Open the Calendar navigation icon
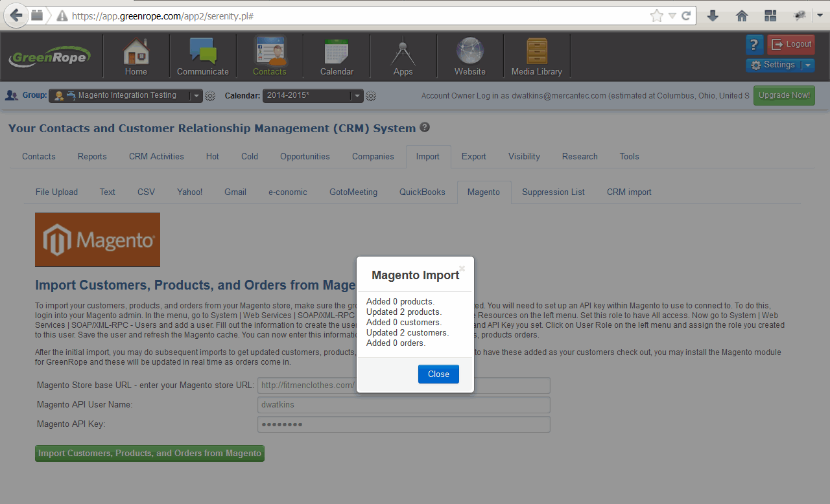 [x=337, y=56]
